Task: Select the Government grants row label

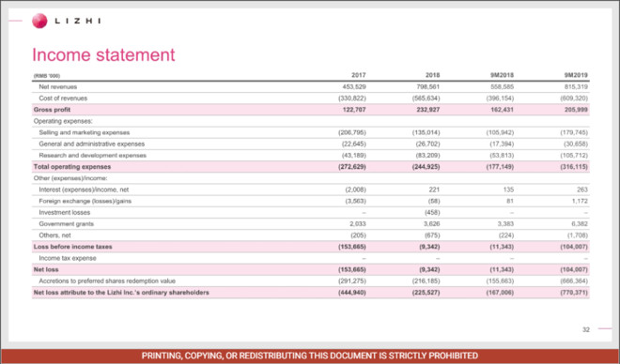Action: pos(67,224)
